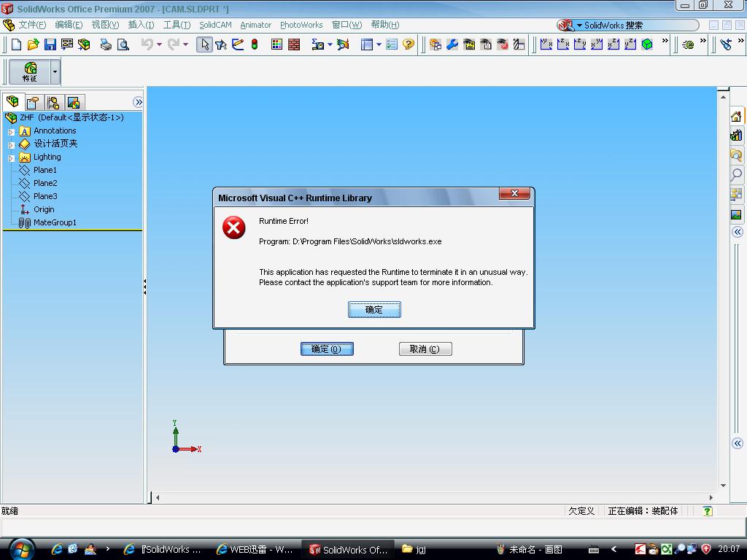Switch to the fourth manager panel tab
747x560 pixels.
pyautogui.click(x=74, y=102)
